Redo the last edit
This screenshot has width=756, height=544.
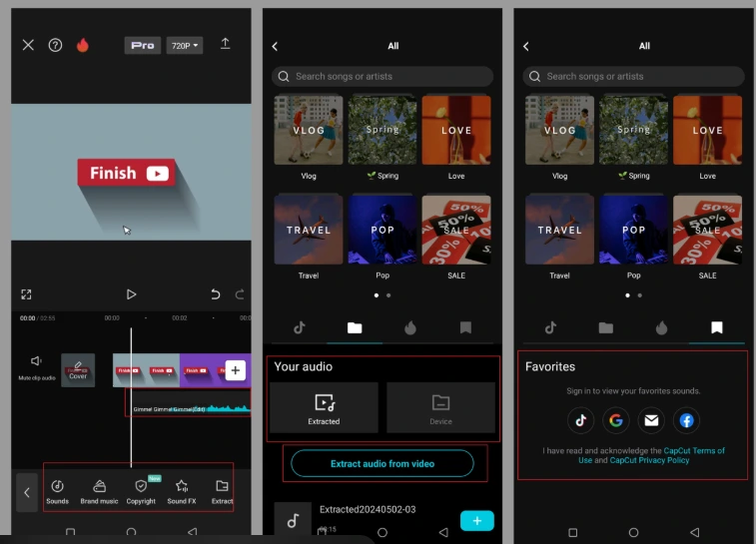tap(240, 293)
